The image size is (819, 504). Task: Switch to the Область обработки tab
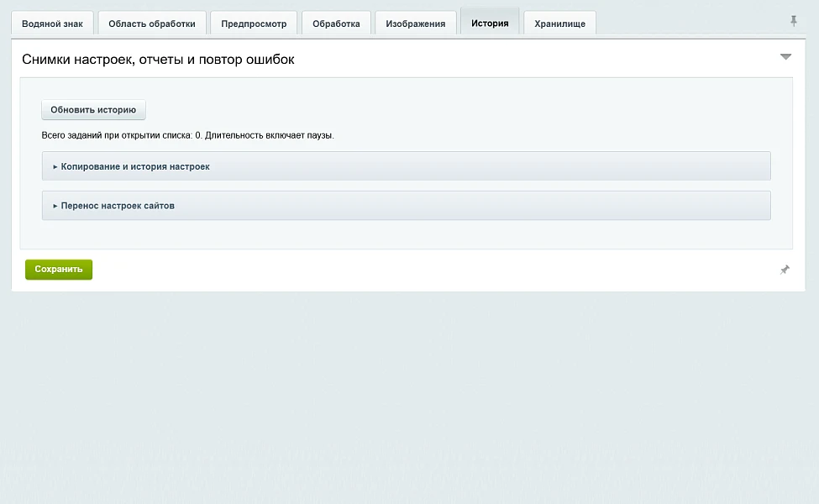click(x=151, y=23)
